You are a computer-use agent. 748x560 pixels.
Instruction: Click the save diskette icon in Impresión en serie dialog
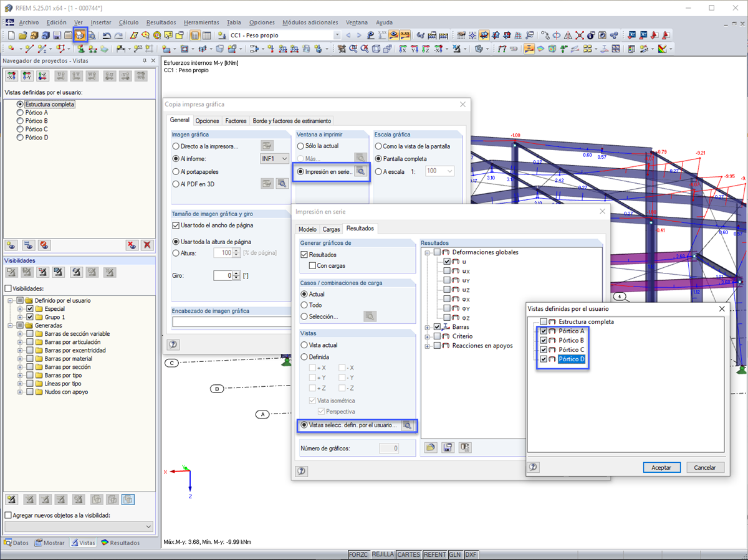tap(448, 447)
